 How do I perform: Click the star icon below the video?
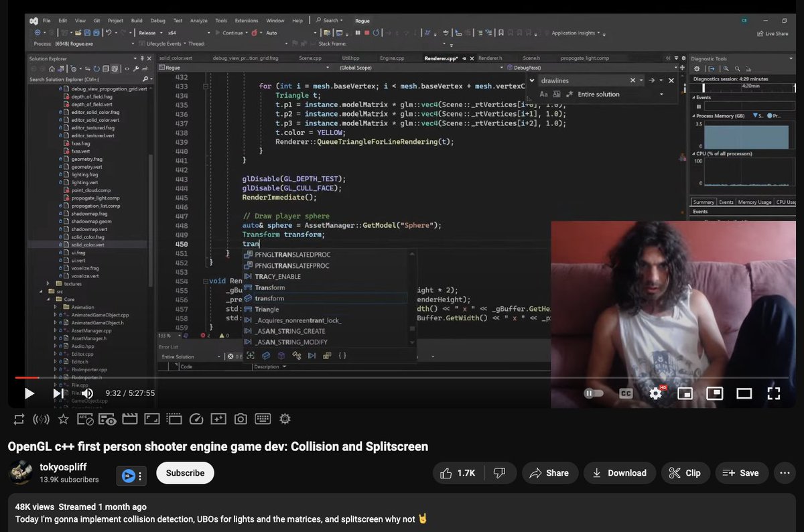tap(63, 419)
